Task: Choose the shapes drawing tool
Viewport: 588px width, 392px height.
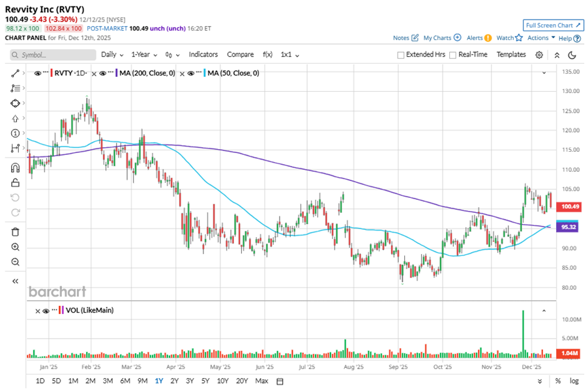Action: pyautogui.click(x=15, y=103)
